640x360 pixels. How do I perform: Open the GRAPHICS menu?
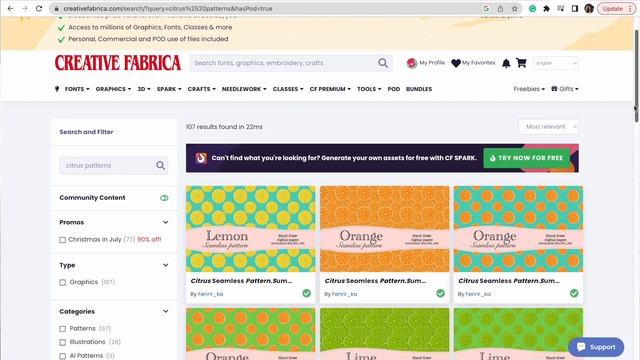pos(113,89)
